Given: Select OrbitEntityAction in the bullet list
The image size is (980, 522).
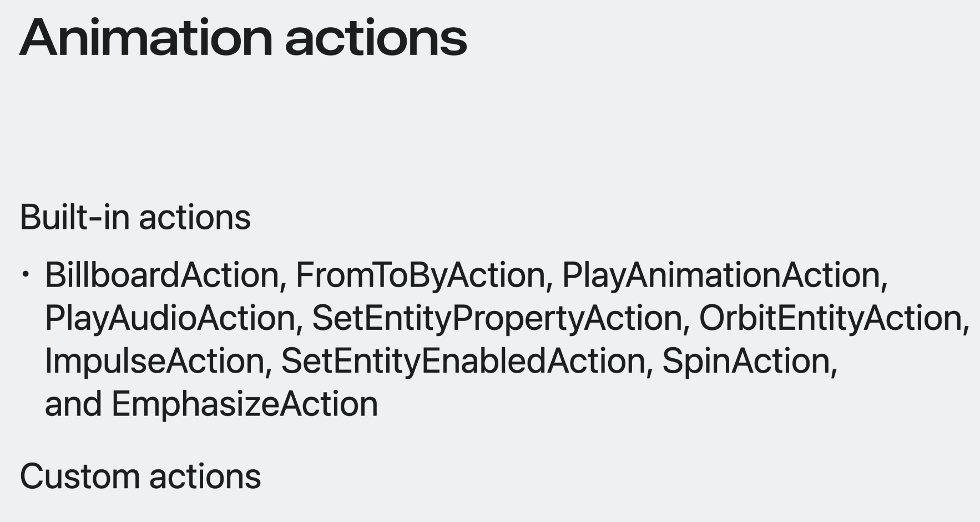Looking at the screenshot, I should (x=830, y=318).
